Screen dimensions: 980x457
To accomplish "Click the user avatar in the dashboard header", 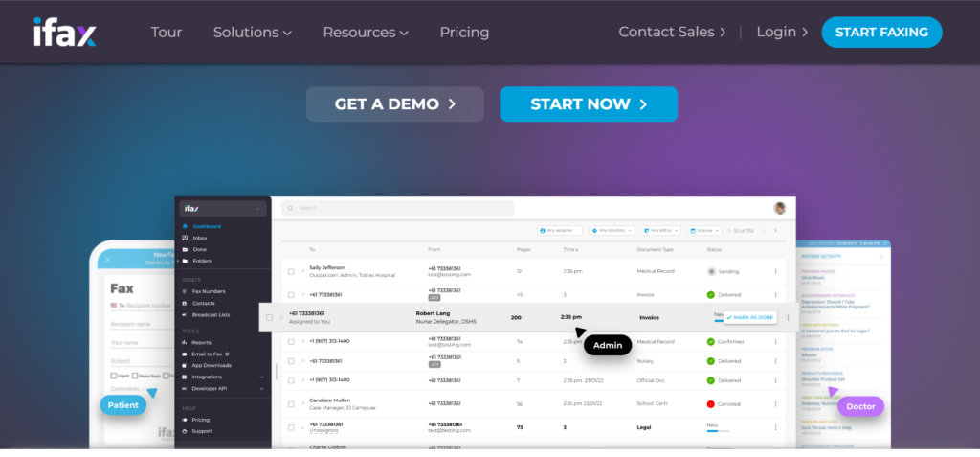I will [x=779, y=208].
